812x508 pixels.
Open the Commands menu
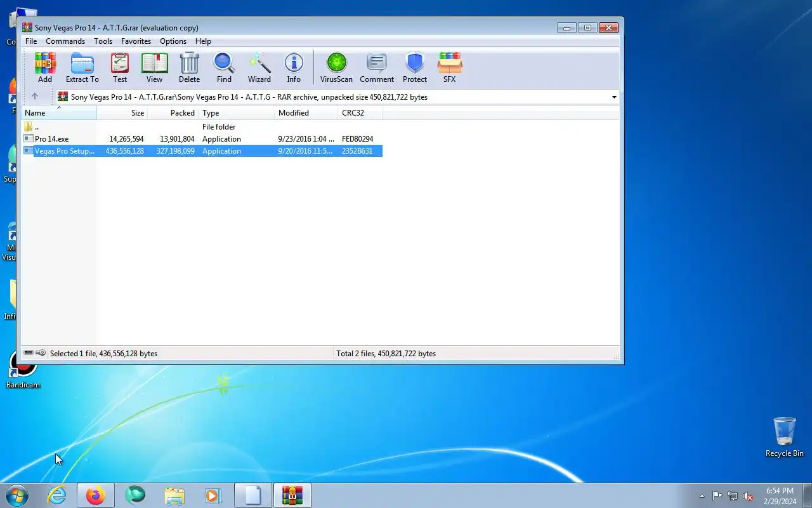pos(65,41)
